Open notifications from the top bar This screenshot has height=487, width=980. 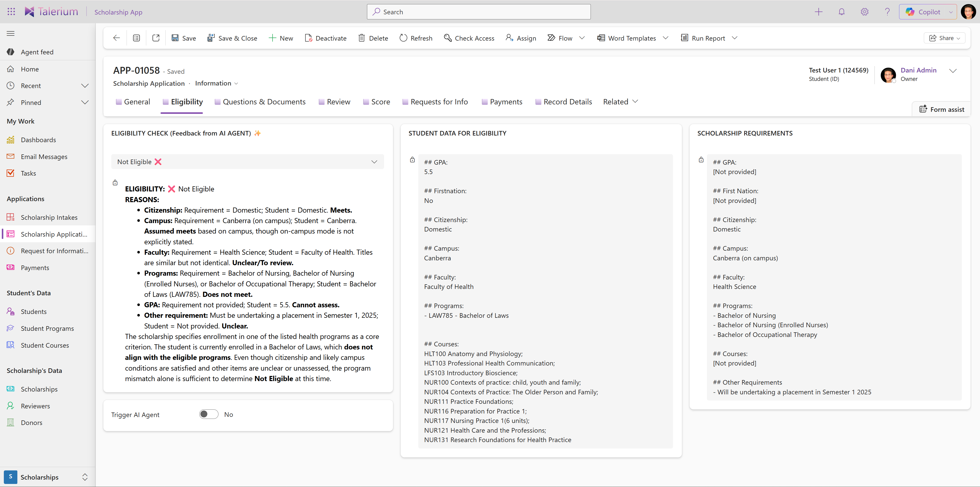[841, 11]
